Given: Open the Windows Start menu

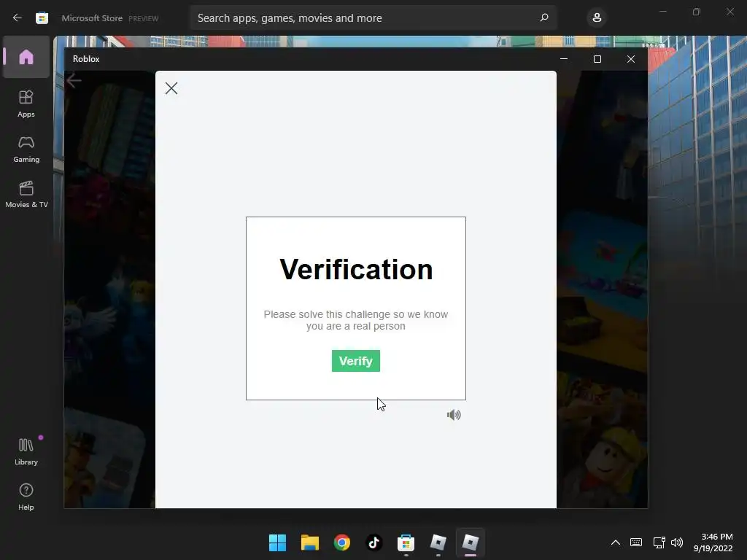Looking at the screenshot, I should click(277, 542).
